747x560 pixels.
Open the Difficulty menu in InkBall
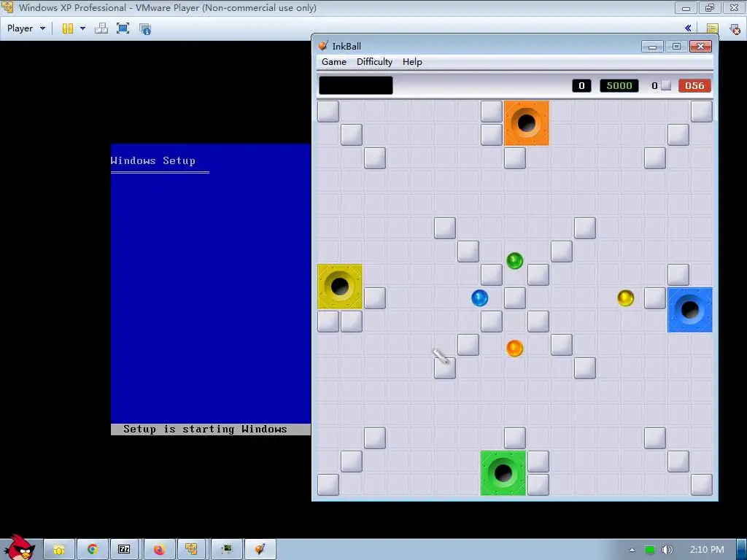point(374,62)
